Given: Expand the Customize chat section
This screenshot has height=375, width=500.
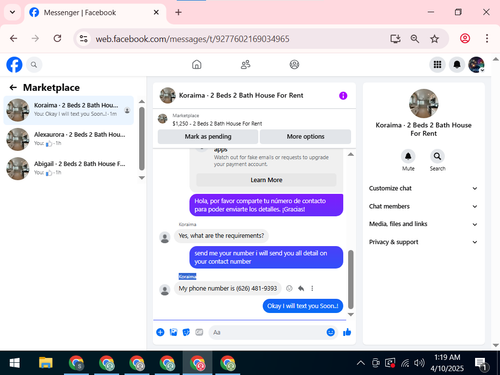Looking at the screenshot, I should click(423, 188).
